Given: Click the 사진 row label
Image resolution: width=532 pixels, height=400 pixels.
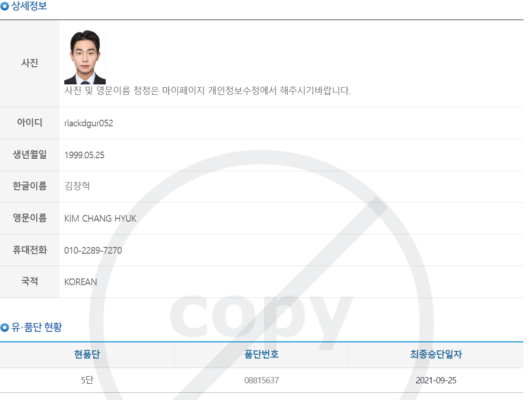Looking at the screenshot, I should (x=30, y=63).
